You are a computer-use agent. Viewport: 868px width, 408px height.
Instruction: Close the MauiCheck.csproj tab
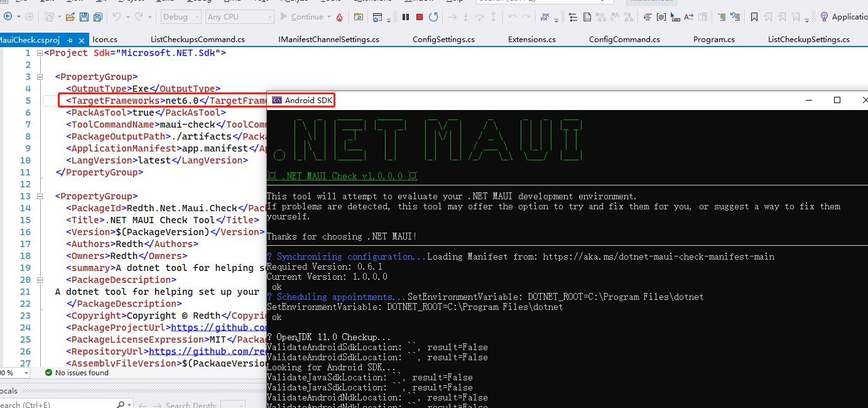82,40
